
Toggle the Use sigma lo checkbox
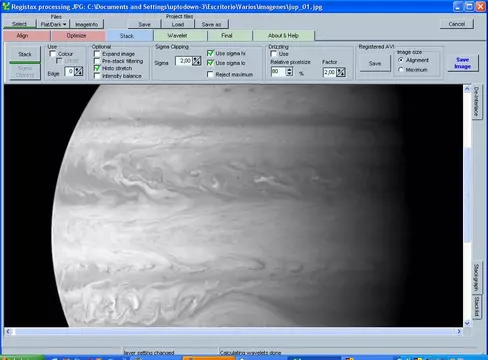tap(210, 63)
